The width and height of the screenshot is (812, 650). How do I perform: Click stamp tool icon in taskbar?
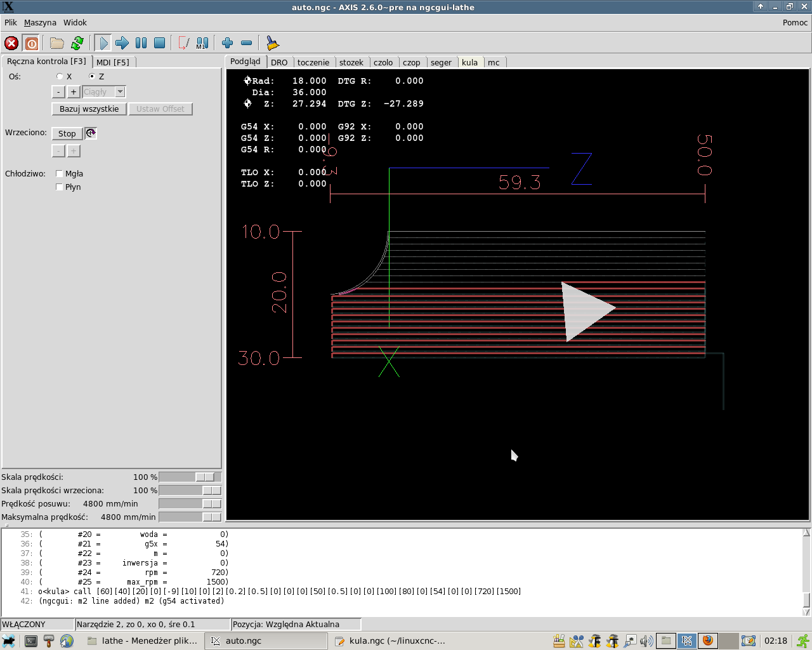click(x=49, y=641)
